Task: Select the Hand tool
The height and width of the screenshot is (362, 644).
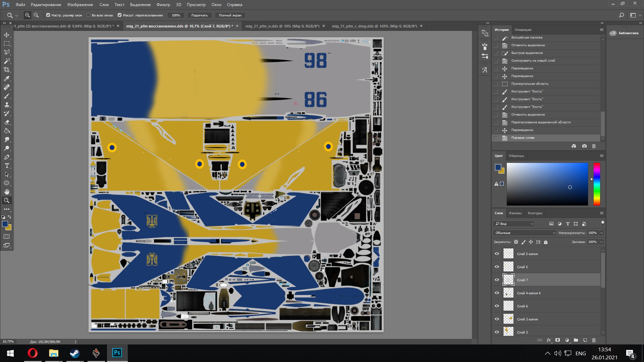Action: pos(7,192)
